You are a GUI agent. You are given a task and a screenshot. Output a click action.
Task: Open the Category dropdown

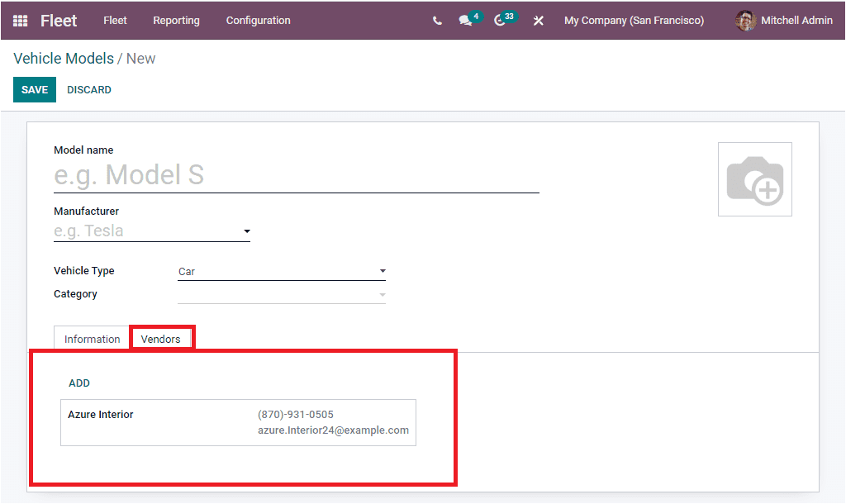coord(382,294)
